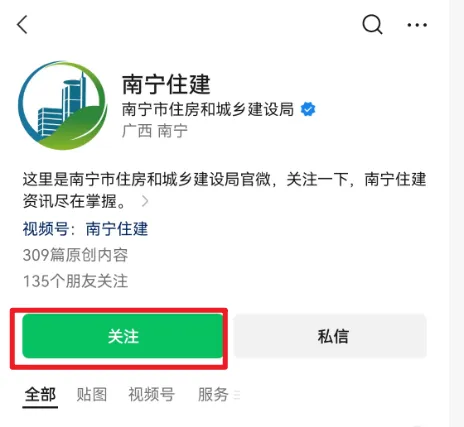The width and height of the screenshot is (464, 427).
Task: Open the 视频号: 南宁住建 channel link
Action: click(x=85, y=229)
